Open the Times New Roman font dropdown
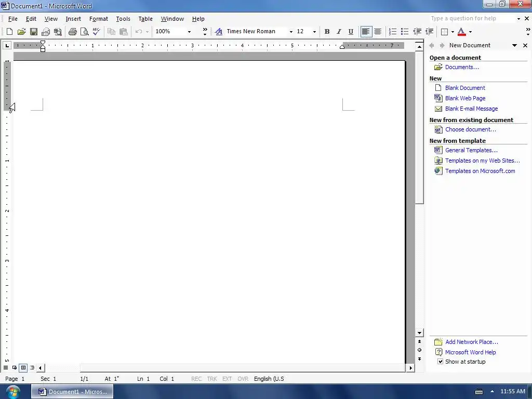The image size is (532, 399). click(291, 32)
